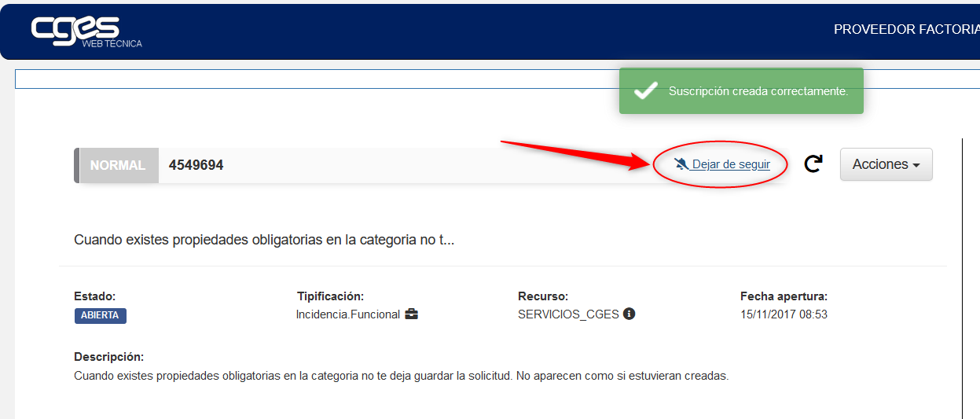
Task: Click the checkmark in the success notification
Action: click(x=645, y=91)
